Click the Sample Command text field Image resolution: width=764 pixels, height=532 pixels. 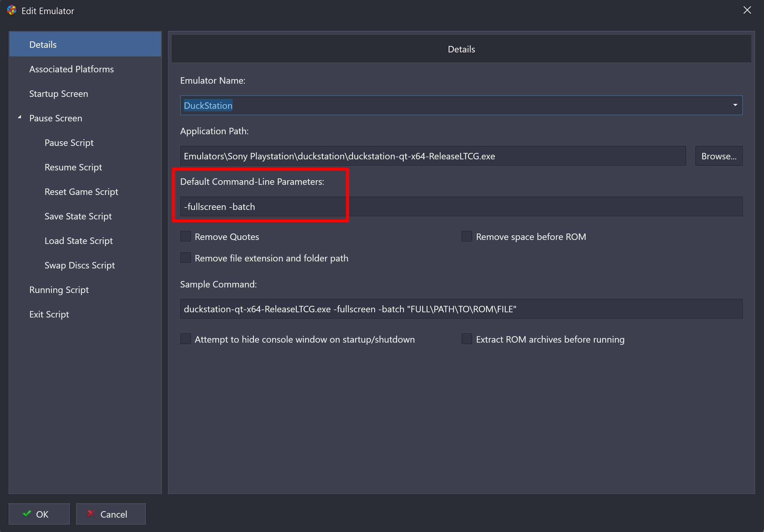(x=461, y=309)
